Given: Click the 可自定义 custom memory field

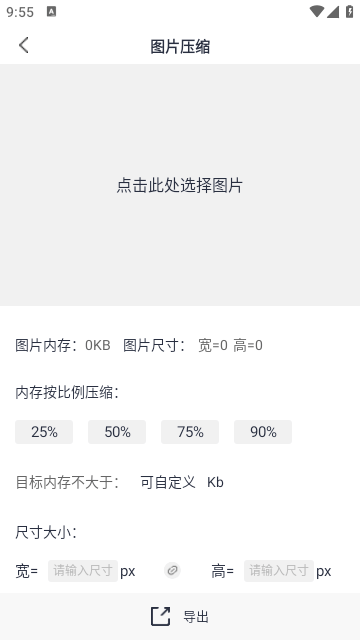Looking at the screenshot, I should (168, 482).
